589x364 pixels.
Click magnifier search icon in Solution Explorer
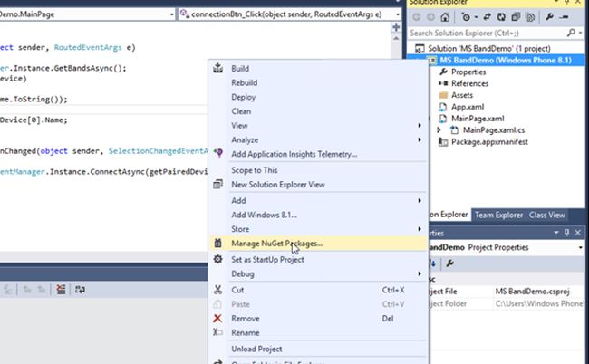point(572,33)
